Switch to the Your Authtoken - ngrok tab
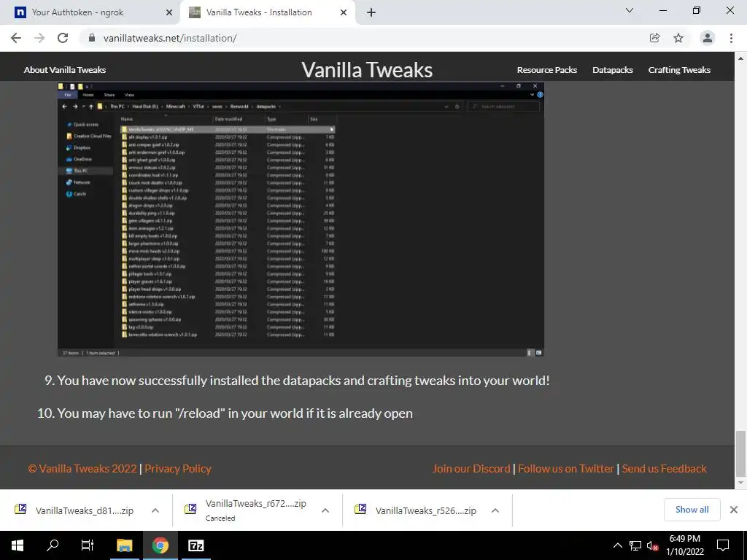The height and width of the screenshot is (560, 747). click(90, 12)
